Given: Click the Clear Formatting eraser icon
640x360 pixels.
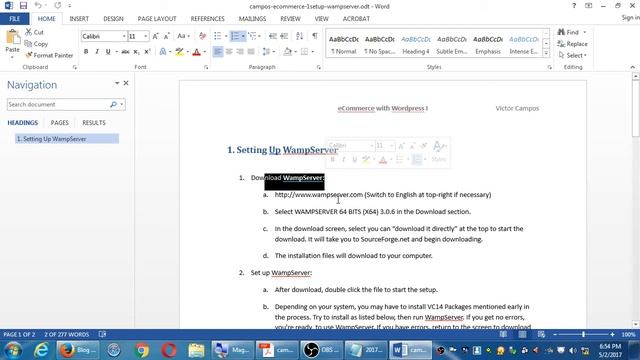Looking at the screenshot, I should (x=202, y=36).
